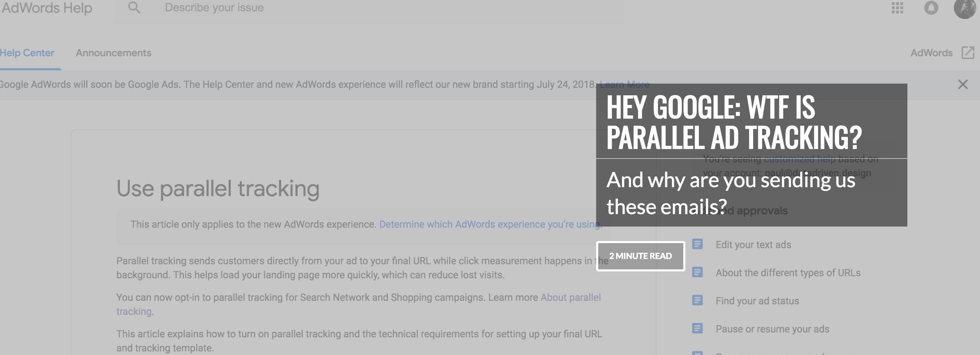This screenshot has height=355, width=980.
Task: Open the Google apps grid icon
Action: tap(897, 8)
